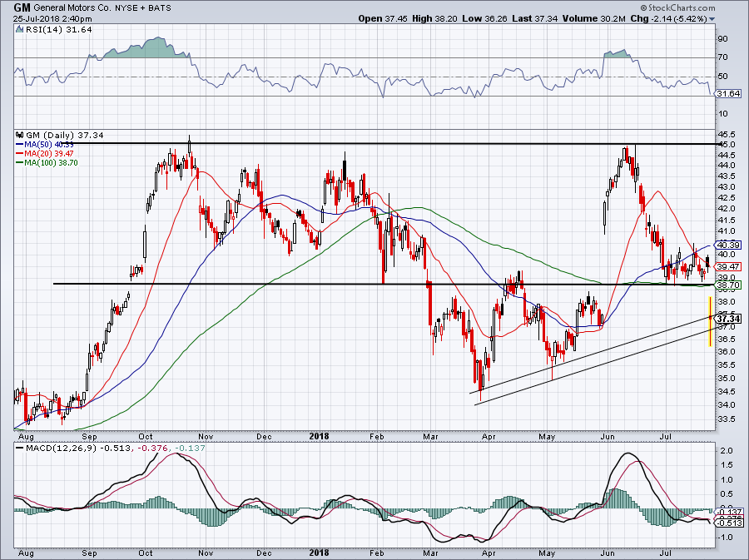Click the -1.0 level on MACD axis
Image resolution: width=749 pixels, height=560 pixels.
click(x=726, y=537)
